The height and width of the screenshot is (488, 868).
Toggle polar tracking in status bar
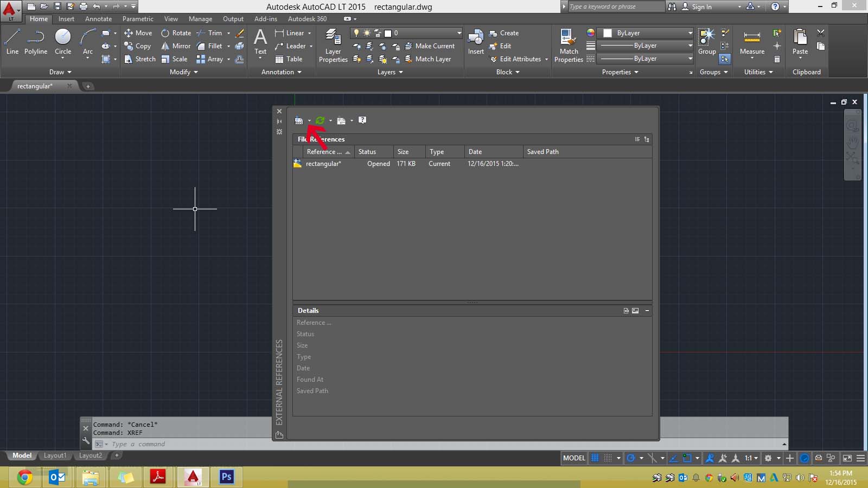coord(631,458)
